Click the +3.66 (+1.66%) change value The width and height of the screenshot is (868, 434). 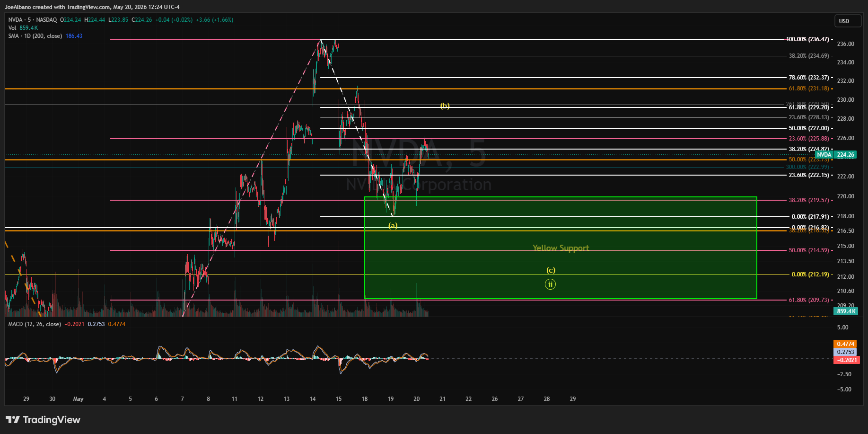coord(214,20)
